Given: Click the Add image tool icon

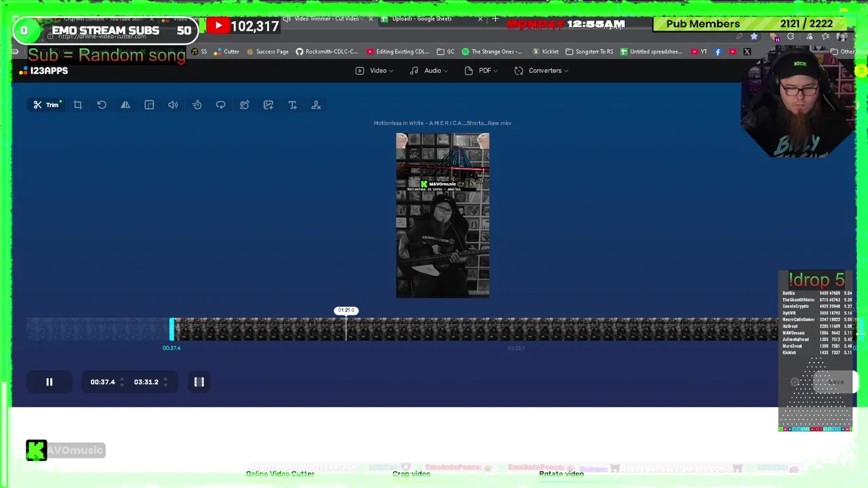Looking at the screenshot, I should tap(269, 105).
